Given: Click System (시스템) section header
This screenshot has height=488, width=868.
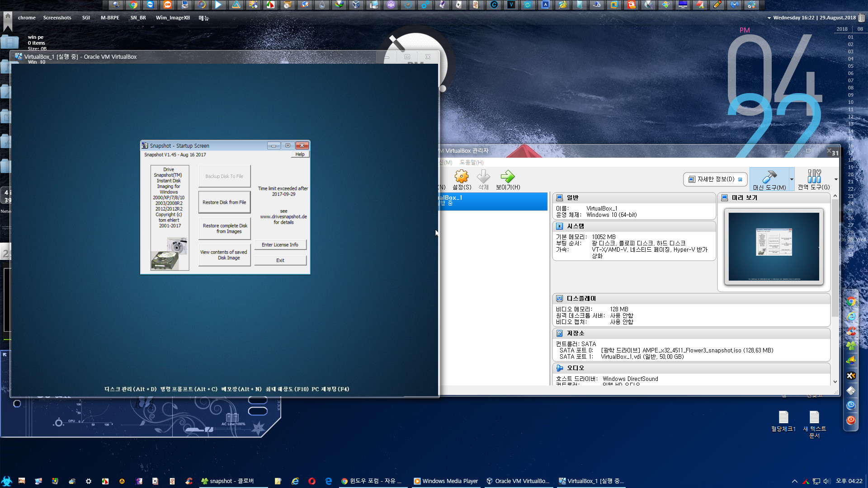Looking at the screenshot, I should tap(634, 226).
